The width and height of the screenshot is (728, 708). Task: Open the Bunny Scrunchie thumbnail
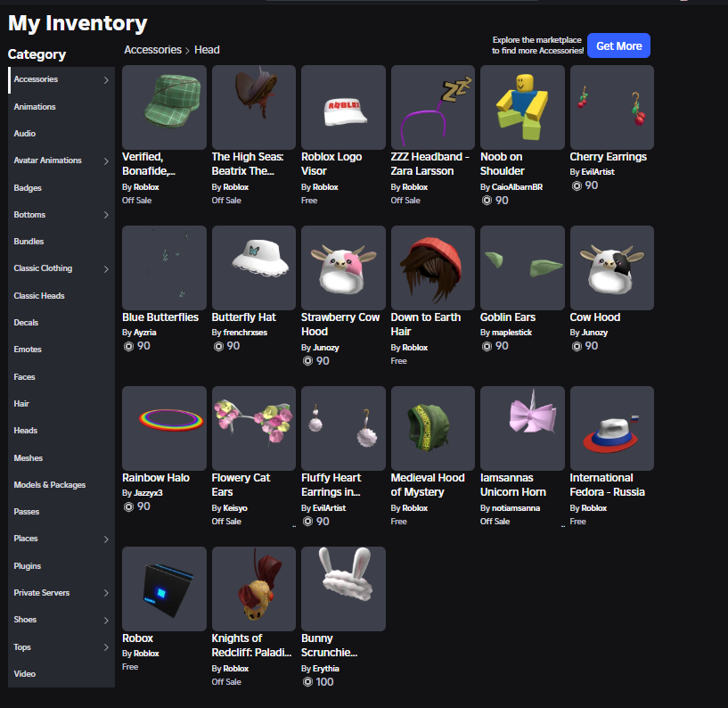point(343,589)
